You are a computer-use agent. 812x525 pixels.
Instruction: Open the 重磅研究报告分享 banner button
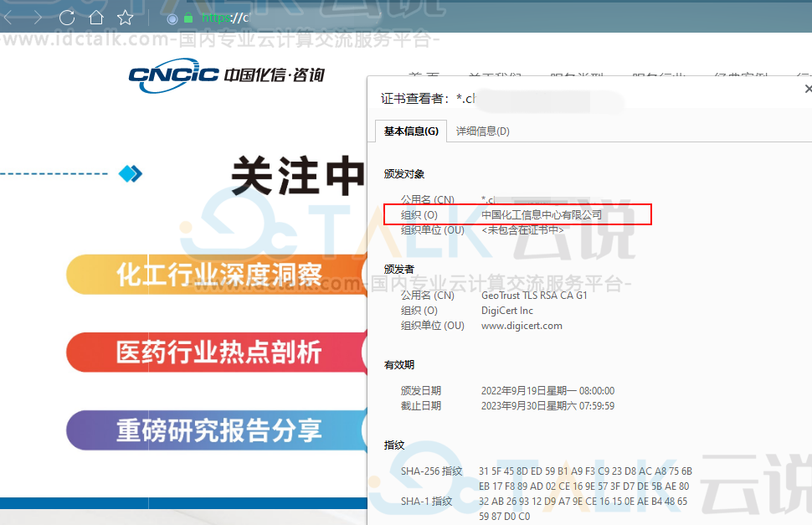[x=218, y=430]
